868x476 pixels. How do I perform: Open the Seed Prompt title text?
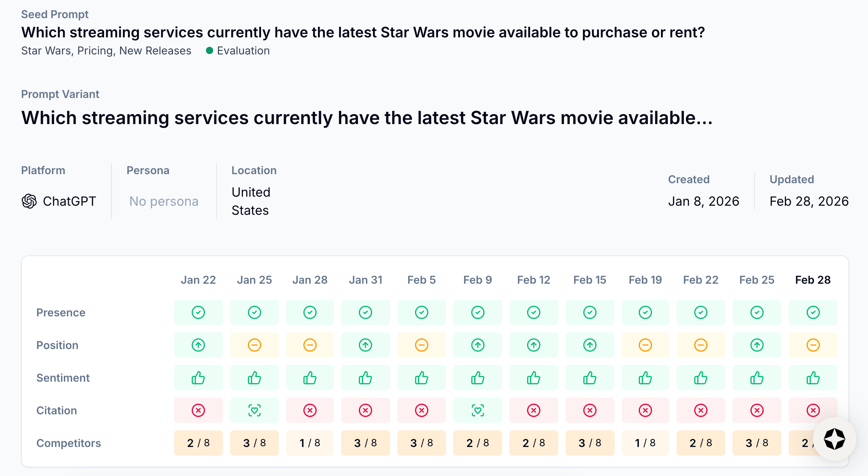pyautogui.click(x=363, y=33)
